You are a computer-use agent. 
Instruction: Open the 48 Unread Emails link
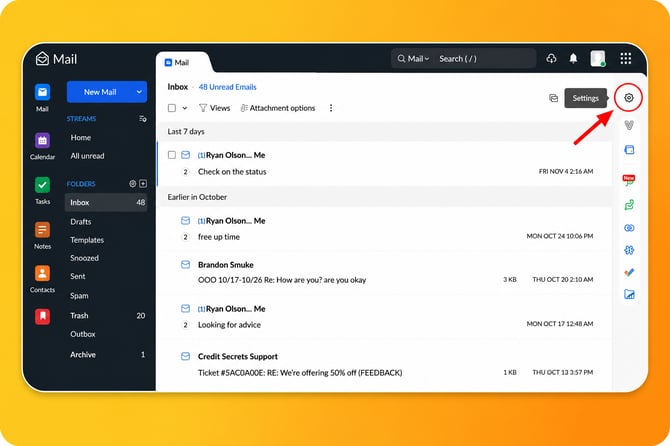click(x=227, y=87)
